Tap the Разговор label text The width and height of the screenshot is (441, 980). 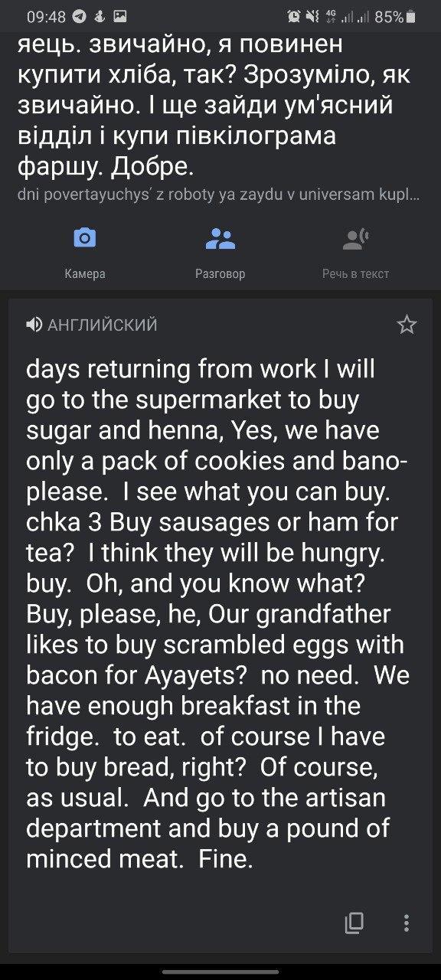pyautogui.click(x=220, y=273)
